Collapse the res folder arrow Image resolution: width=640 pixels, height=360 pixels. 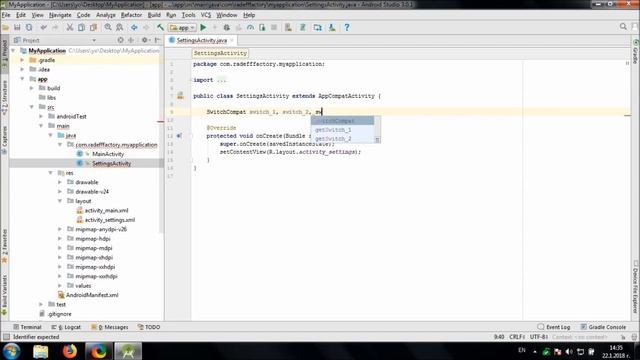pyautogui.click(x=51, y=173)
